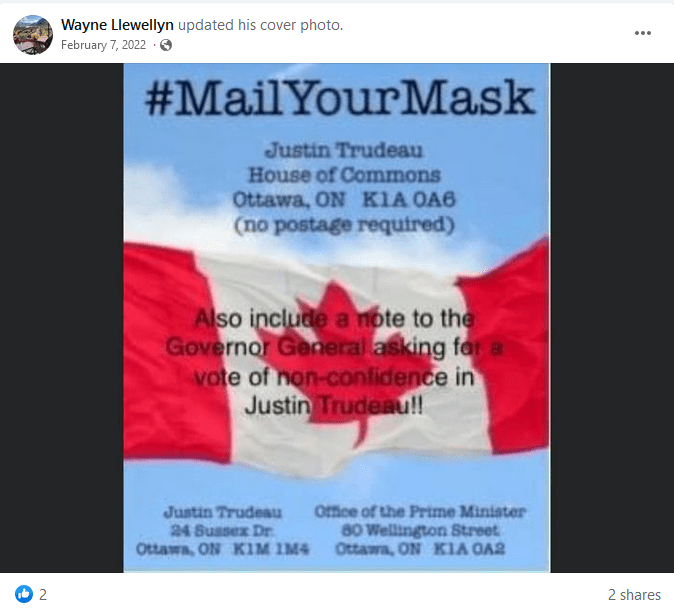Open Wayne Llewellyn's profile picture

pos(33,35)
